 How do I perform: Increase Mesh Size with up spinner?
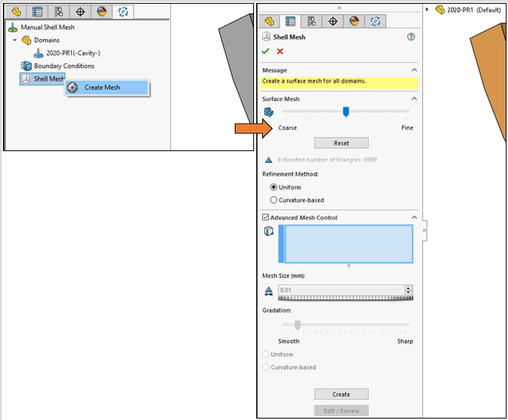tap(409, 287)
